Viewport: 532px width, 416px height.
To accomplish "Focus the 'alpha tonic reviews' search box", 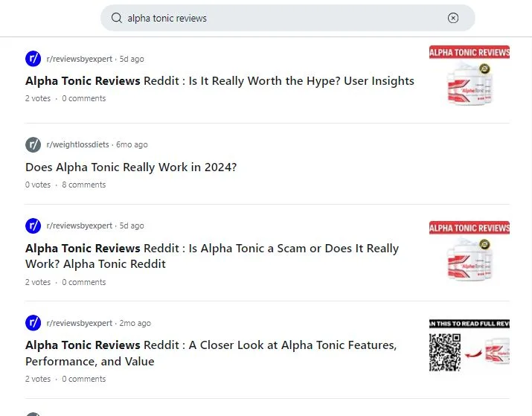I will (288, 18).
